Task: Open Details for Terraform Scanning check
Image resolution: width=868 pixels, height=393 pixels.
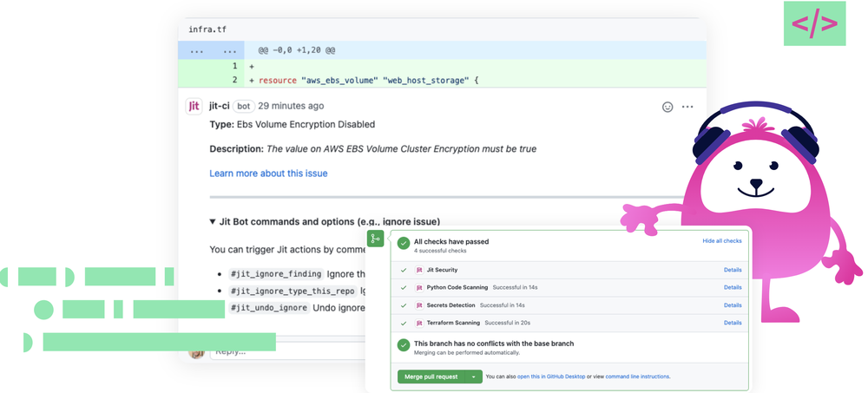Action: pyautogui.click(x=733, y=323)
